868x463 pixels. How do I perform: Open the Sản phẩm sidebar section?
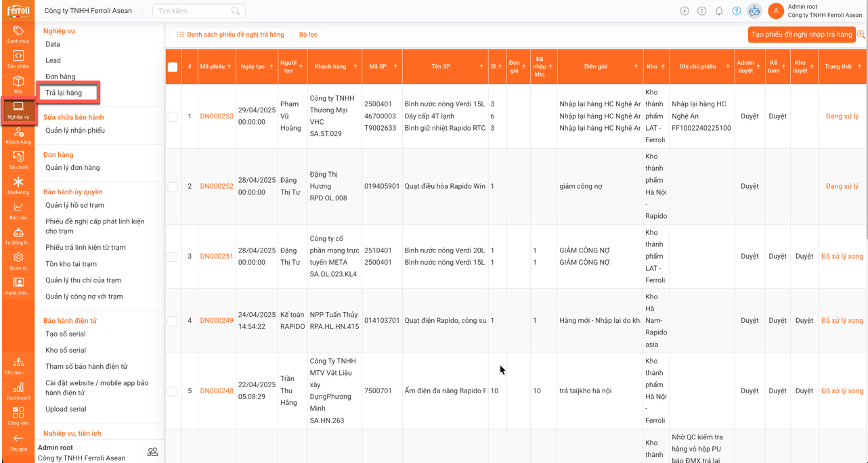tap(18, 60)
